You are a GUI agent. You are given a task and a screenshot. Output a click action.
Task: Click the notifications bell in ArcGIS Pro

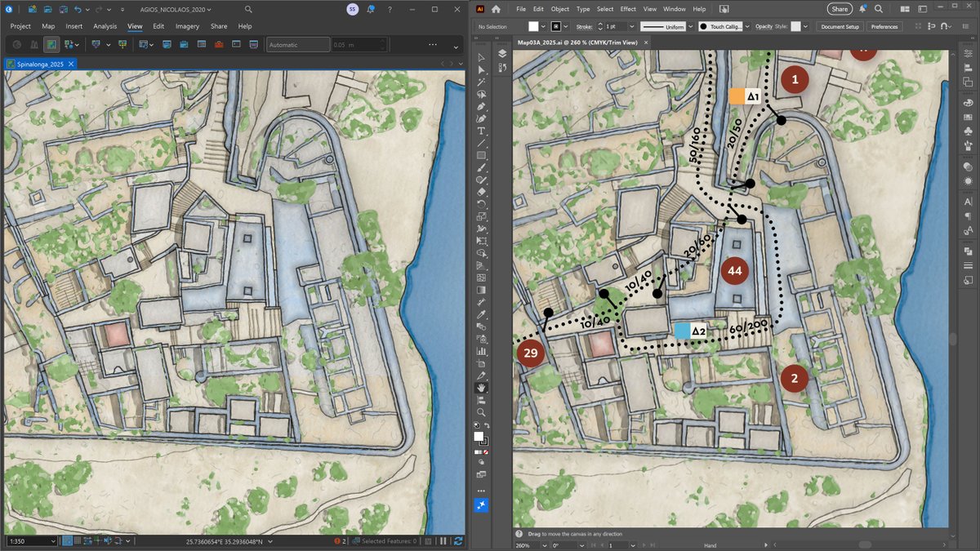[x=372, y=8]
